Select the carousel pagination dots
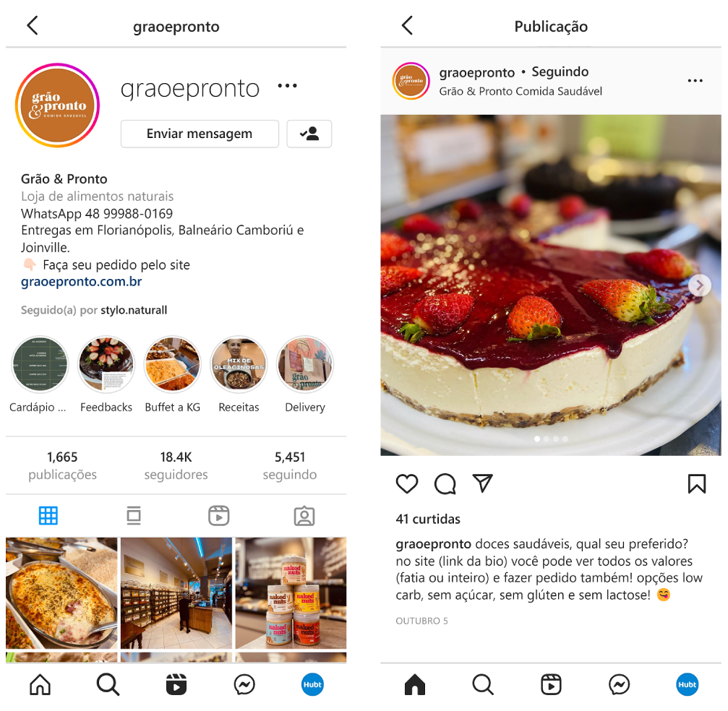728x711 pixels. point(551,439)
